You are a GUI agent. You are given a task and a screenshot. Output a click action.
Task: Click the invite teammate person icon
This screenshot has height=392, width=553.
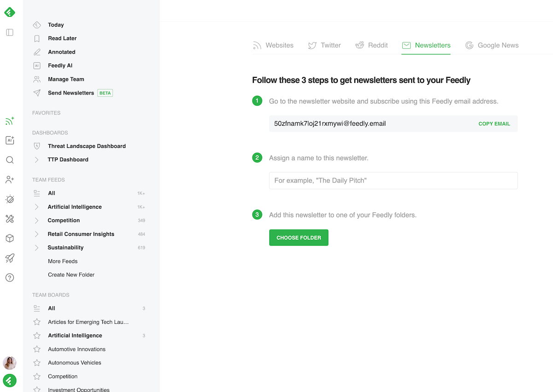click(10, 180)
